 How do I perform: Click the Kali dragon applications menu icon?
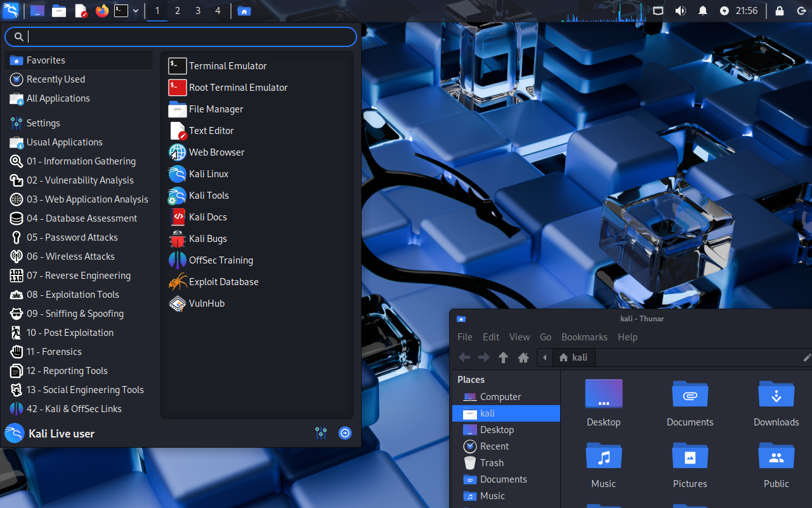[11, 11]
